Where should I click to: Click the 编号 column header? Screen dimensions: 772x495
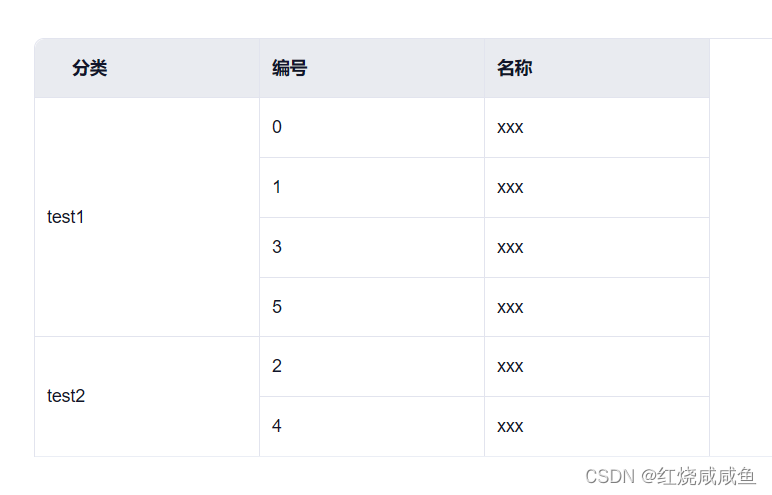289,69
